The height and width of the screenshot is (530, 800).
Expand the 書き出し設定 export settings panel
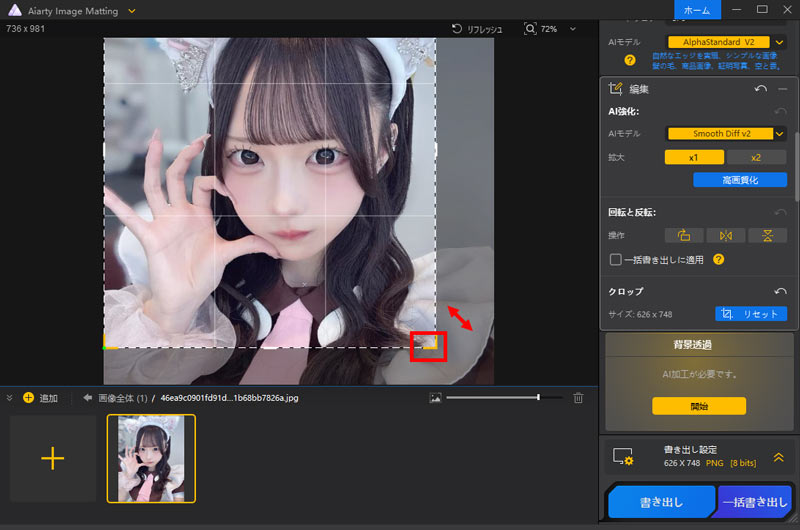pyautogui.click(x=778, y=456)
